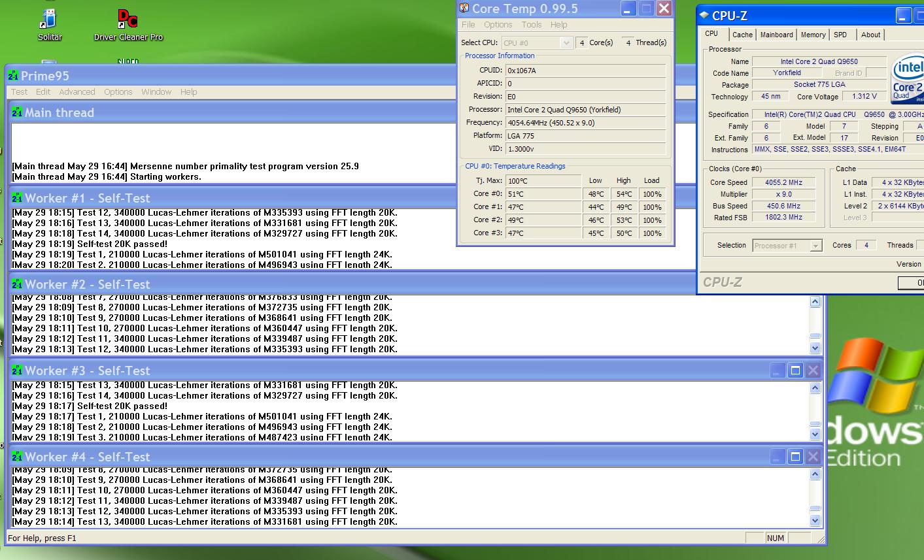Click the Code Name value Yorkfield
Image resolution: width=924 pixels, height=560 pixels.
click(x=787, y=73)
